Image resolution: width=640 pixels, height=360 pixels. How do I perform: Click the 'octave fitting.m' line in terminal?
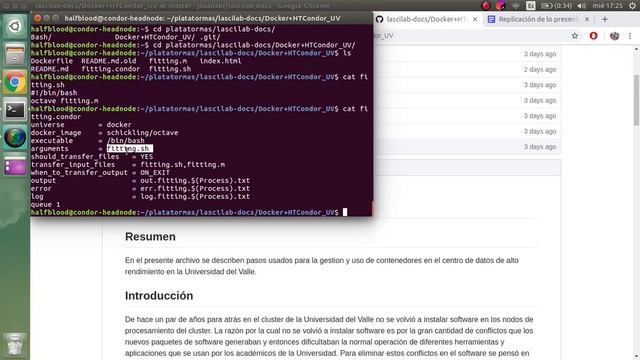coord(64,101)
